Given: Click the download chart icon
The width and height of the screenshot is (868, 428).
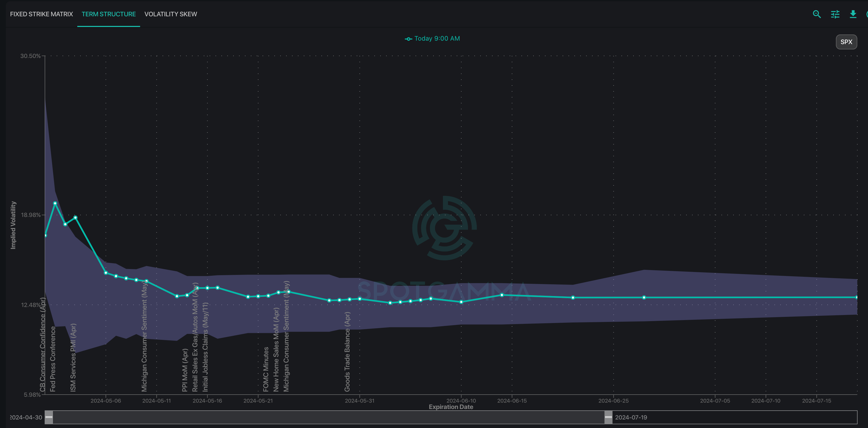Looking at the screenshot, I should 853,14.
